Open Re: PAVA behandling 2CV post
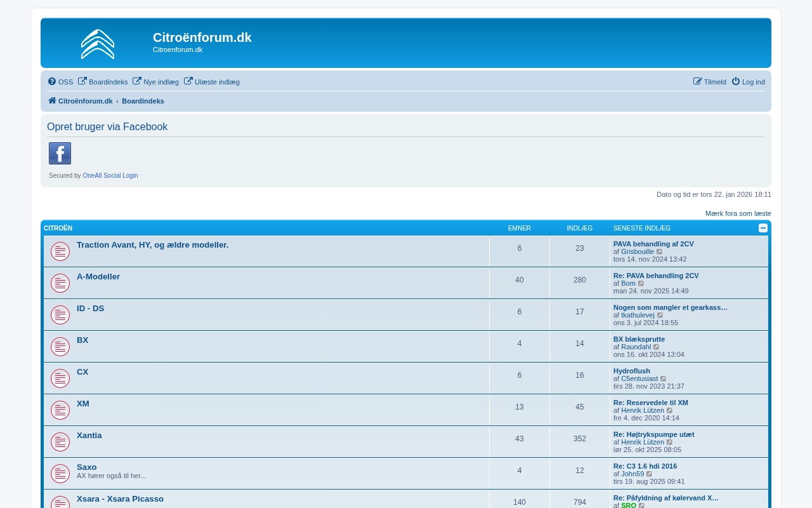Image resolution: width=812 pixels, height=508 pixels. point(656,276)
